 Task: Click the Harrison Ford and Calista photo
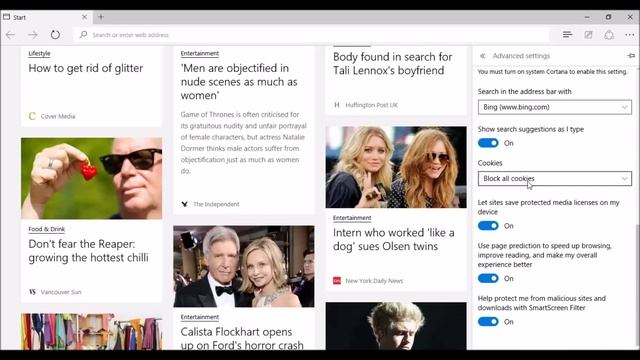pyautogui.click(x=244, y=266)
